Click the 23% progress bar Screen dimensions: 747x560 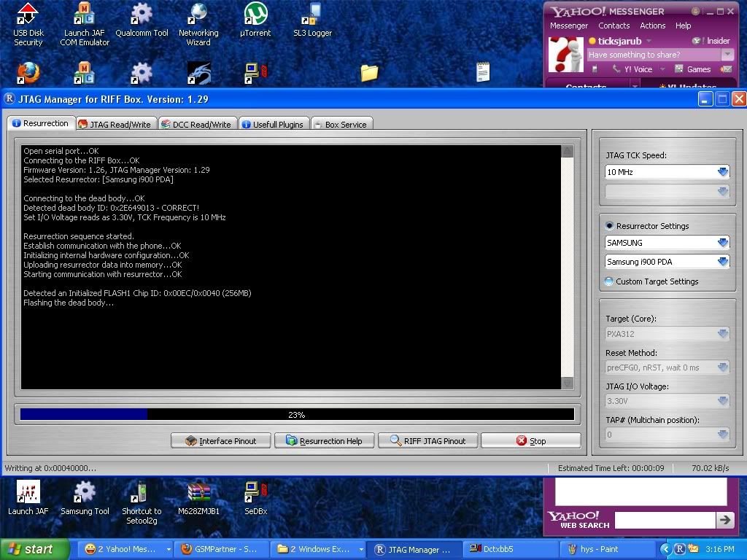(x=298, y=415)
